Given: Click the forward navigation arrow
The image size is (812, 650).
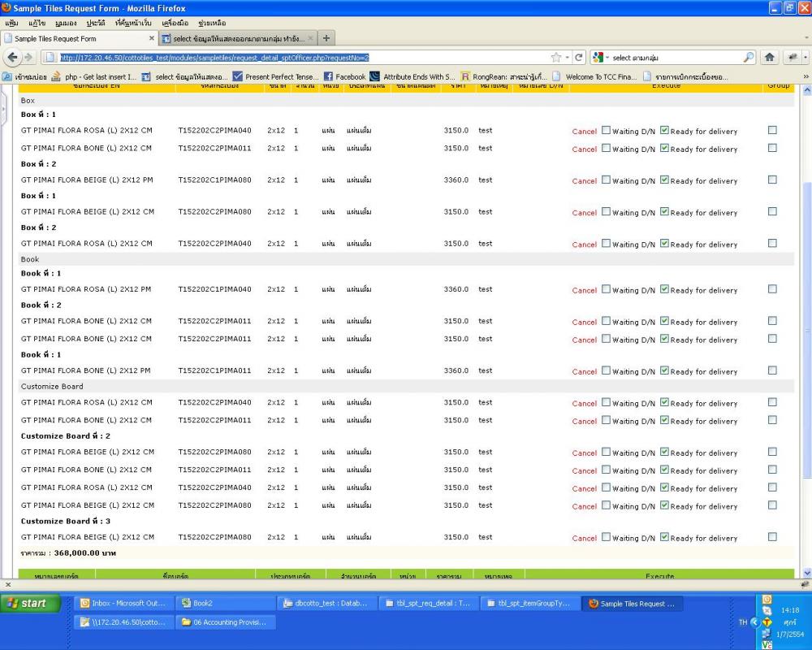Looking at the screenshot, I should [28, 58].
